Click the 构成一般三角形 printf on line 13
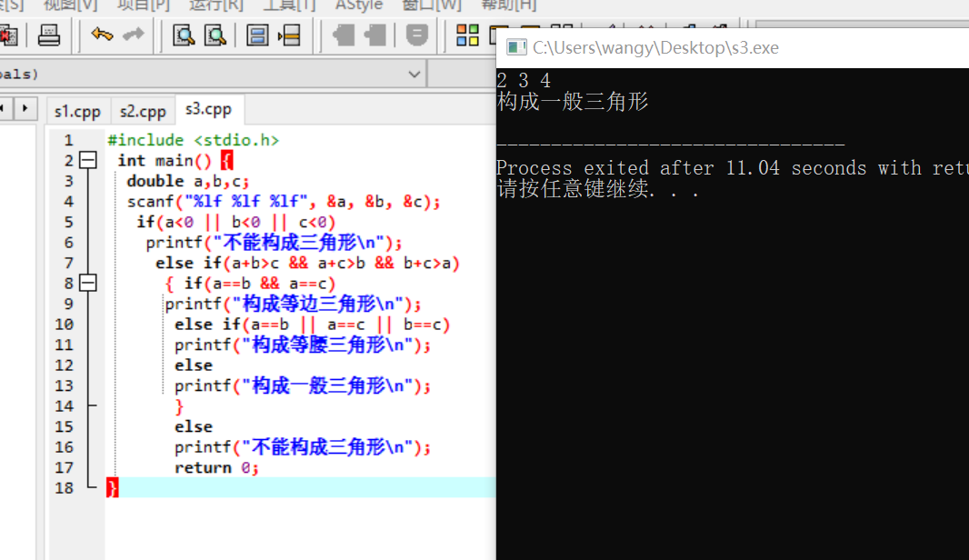The width and height of the screenshot is (969, 560). (302, 385)
